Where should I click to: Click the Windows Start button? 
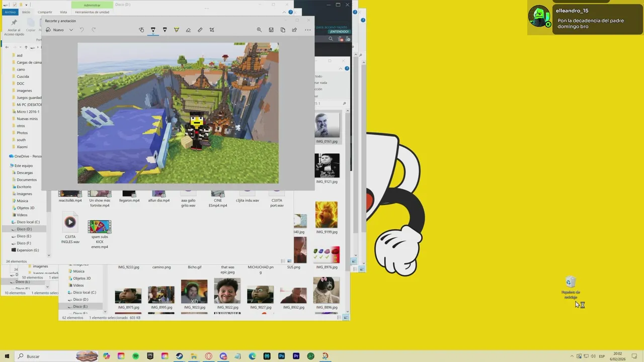coord(7,356)
